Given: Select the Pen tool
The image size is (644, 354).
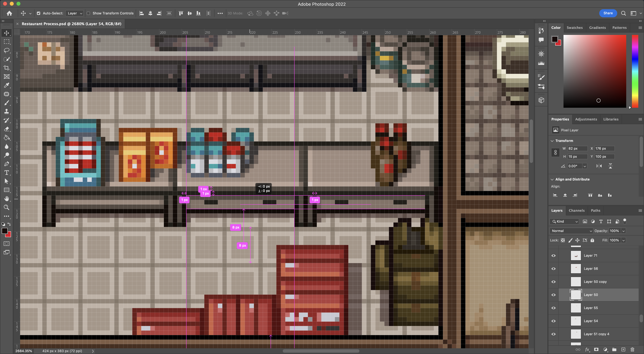Looking at the screenshot, I should [7, 164].
